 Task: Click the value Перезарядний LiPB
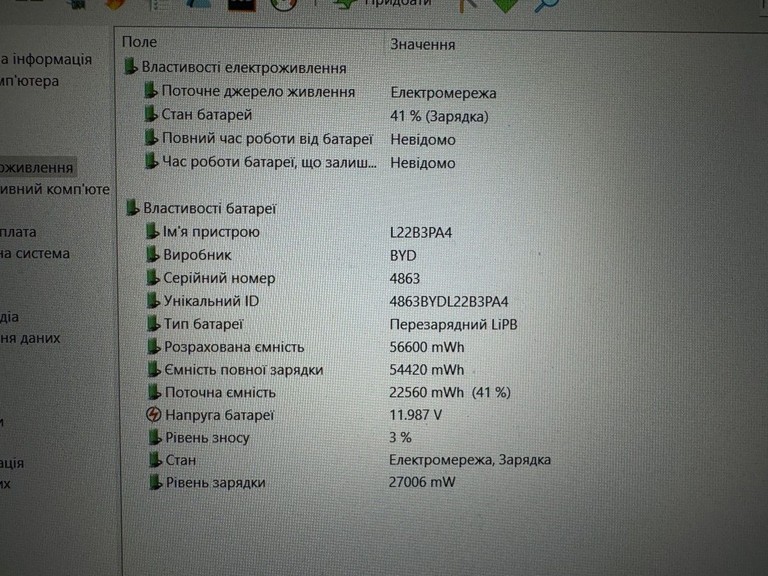454,324
